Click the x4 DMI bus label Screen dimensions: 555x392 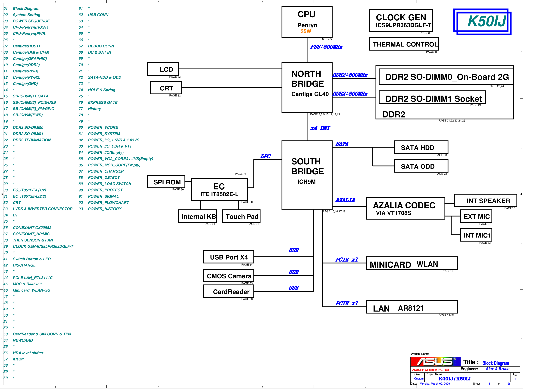pos(320,128)
